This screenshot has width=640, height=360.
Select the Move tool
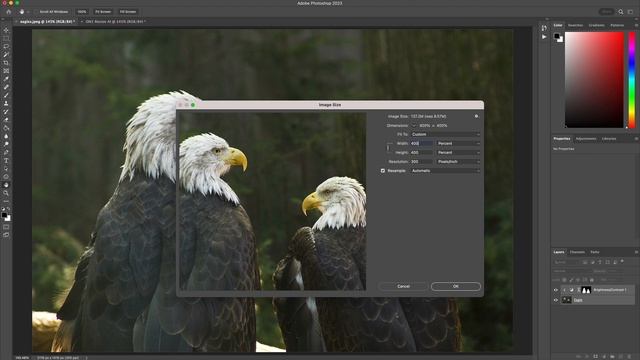(6, 30)
